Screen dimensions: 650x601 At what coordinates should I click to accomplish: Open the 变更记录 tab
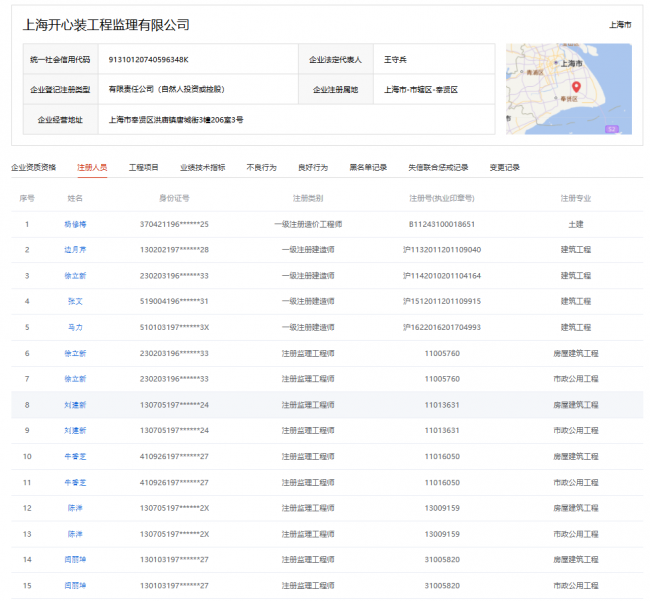click(x=504, y=167)
